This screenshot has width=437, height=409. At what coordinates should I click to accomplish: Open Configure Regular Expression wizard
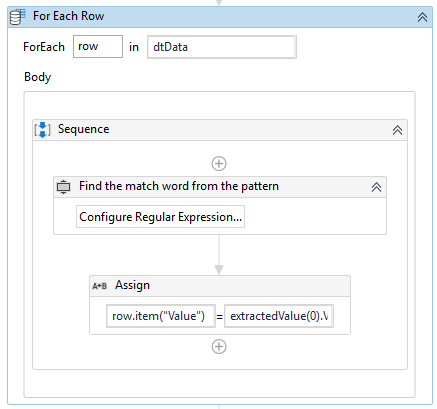(x=160, y=217)
